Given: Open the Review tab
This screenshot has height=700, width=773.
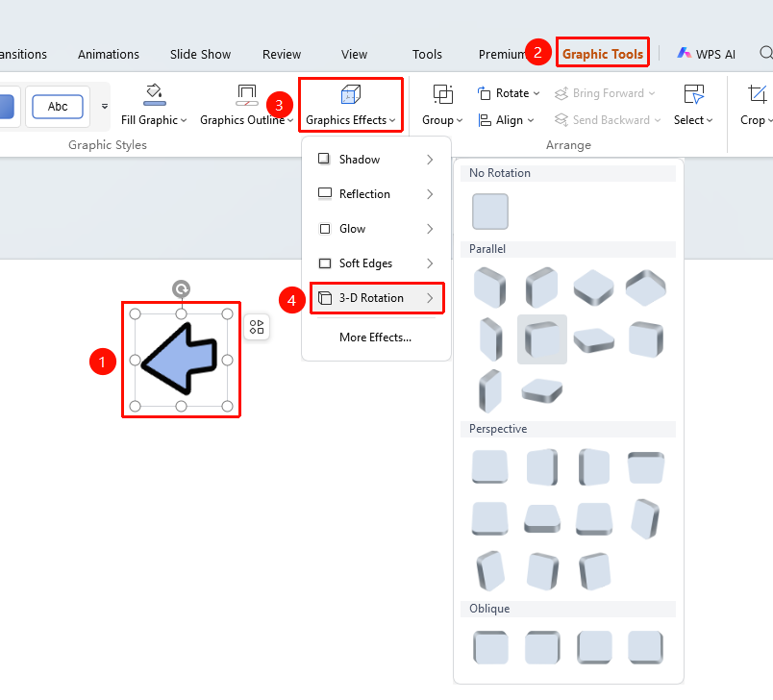Looking at the screenshot, I should click(x=282, y=54).
